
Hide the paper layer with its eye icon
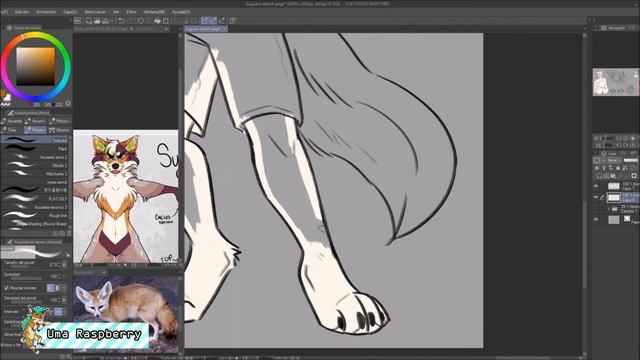click(x=596, y=220)
